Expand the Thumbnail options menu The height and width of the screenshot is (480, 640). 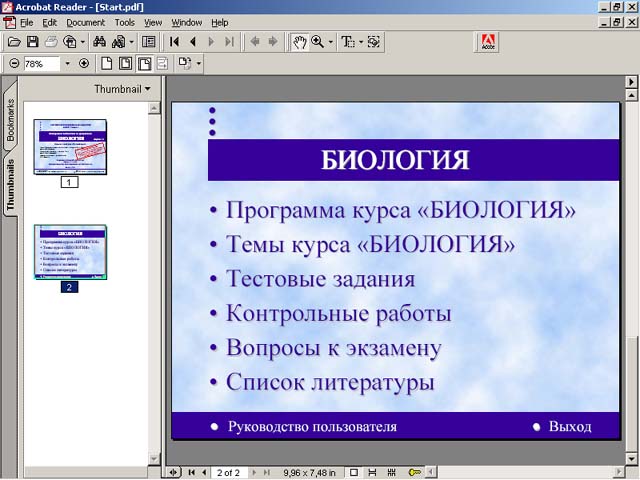click(123, 89)
